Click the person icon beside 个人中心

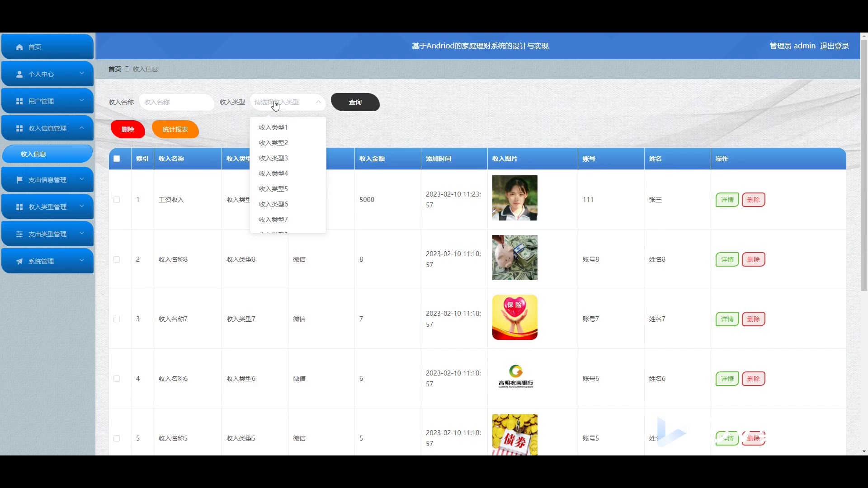pos(19,74)
